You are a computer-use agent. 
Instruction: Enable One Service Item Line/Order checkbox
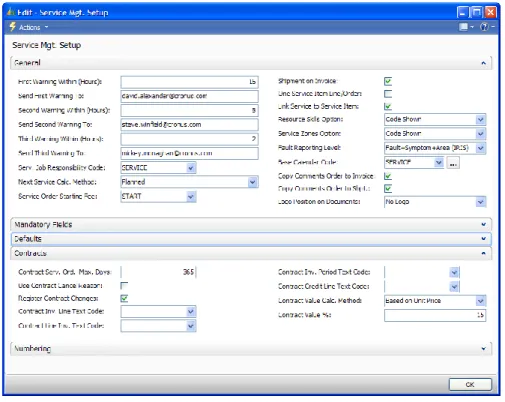(388, 94)
